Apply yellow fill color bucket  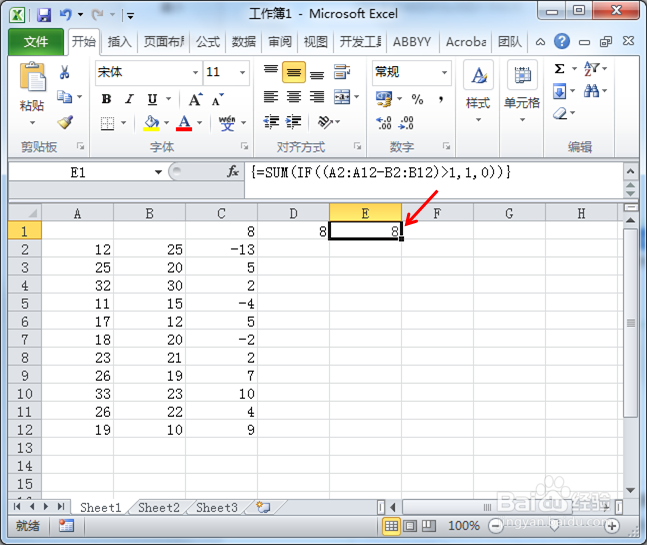coord(151,123)
